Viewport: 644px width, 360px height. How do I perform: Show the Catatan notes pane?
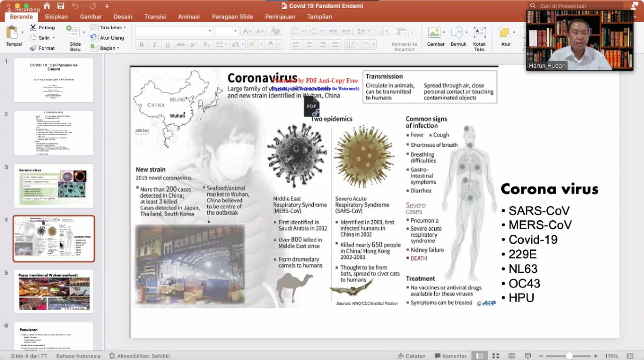click(x=411, y=356)
